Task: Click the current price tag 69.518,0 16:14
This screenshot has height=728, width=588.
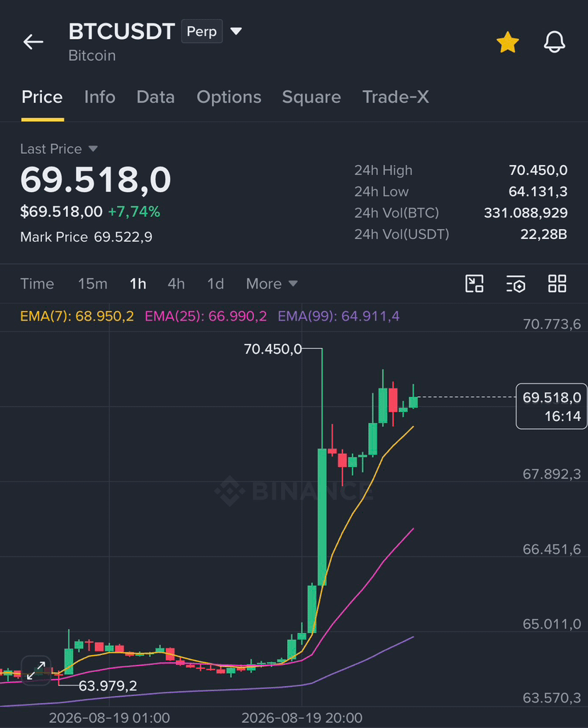Action: 551,406
